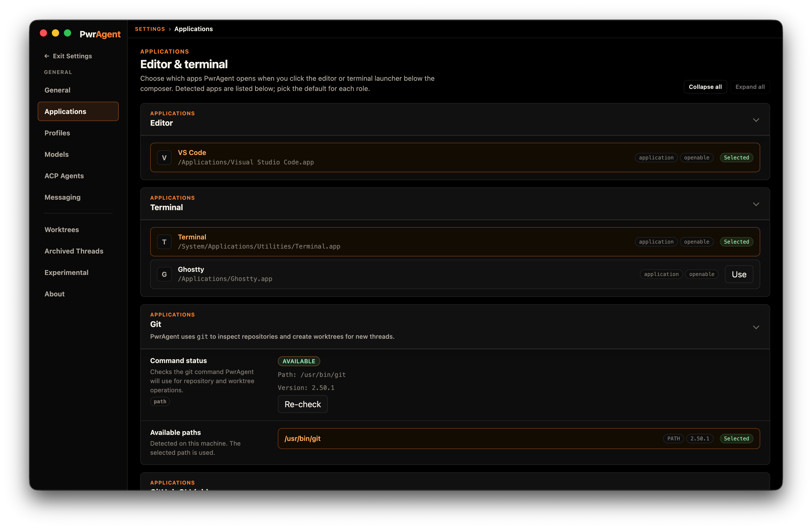Collapse the Git section chevron
Screen dimensions: 812x529
coord(756,327)
